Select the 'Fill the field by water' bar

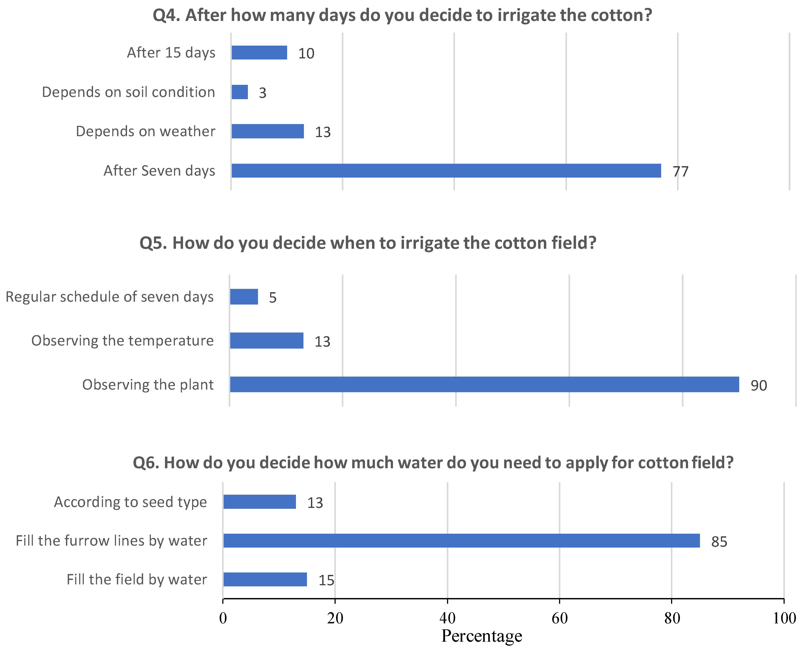(265, 579)
